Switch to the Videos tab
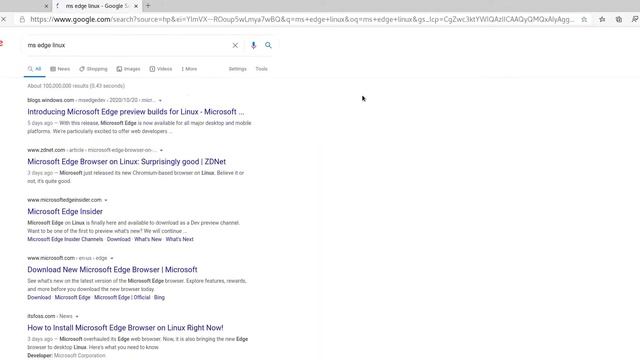The image size is (640, 360). (161, 69)
